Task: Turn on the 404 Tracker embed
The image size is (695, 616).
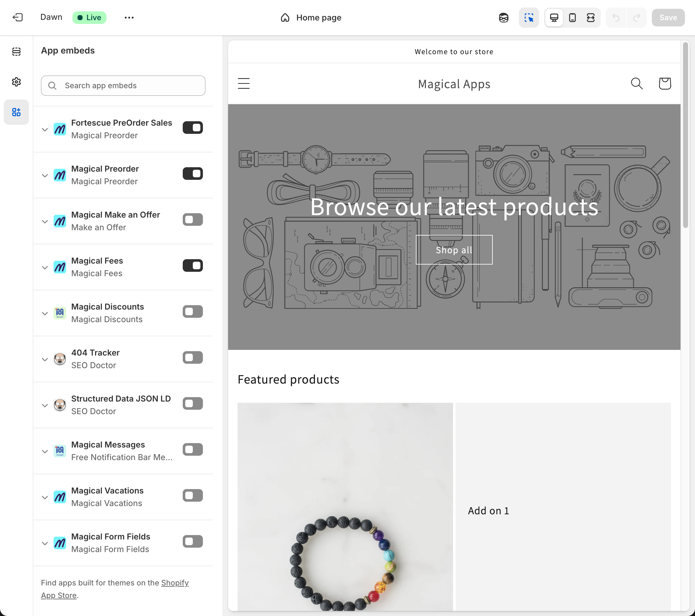Action: [x=192, y=357]
